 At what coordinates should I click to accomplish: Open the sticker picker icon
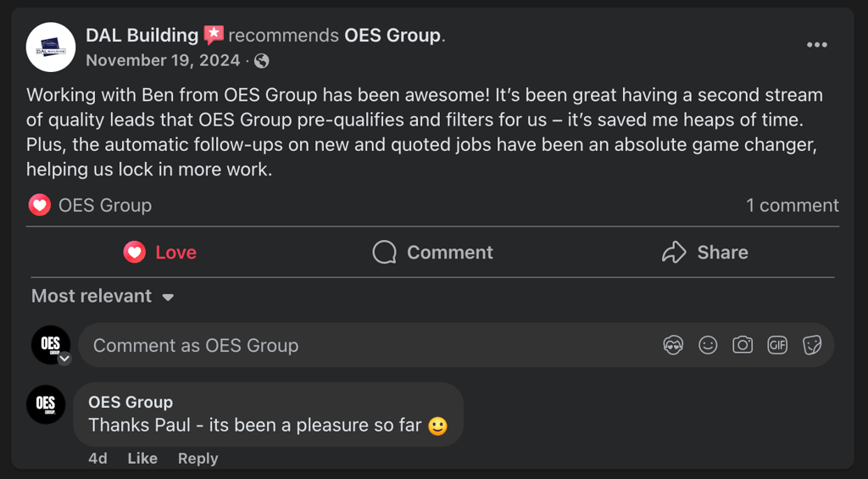click(812, 345)
